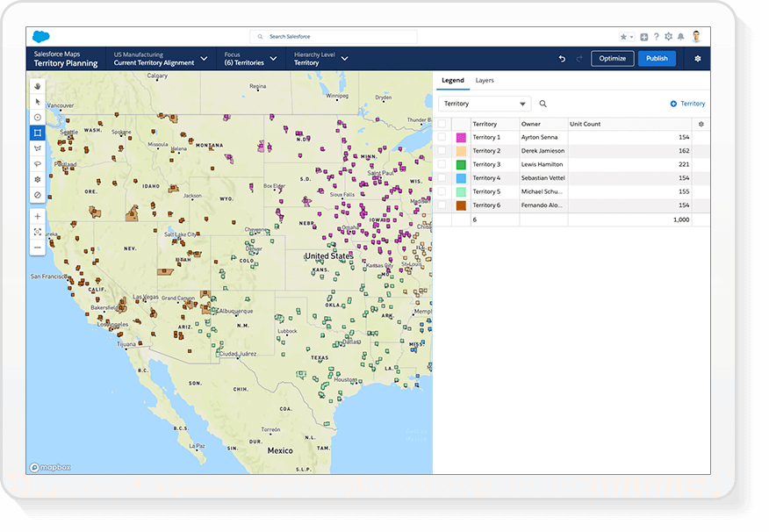The image size is (769, 532).
Task: Click the exclude areas tool
Action: tap(37, 194)
